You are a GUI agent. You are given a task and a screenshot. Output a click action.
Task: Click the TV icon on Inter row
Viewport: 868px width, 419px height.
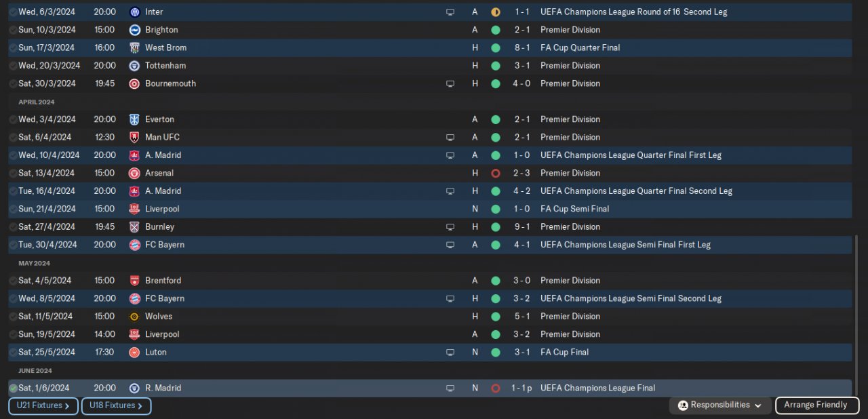point(450,12)
